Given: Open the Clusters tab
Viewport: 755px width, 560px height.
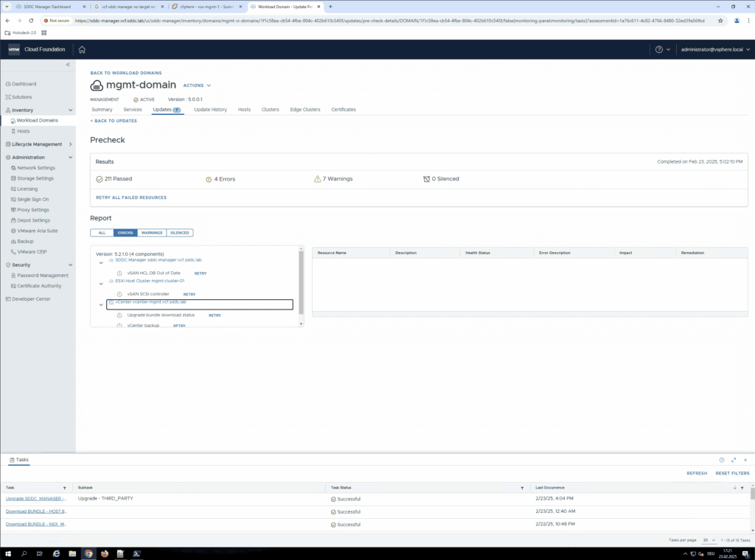Looking at the screenshot, I should point(270,110).
